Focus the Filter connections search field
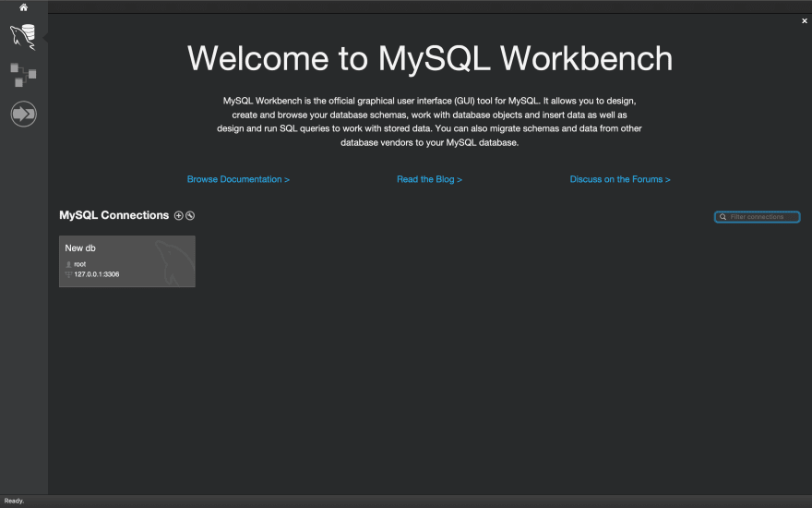 [x=758, y=217]
